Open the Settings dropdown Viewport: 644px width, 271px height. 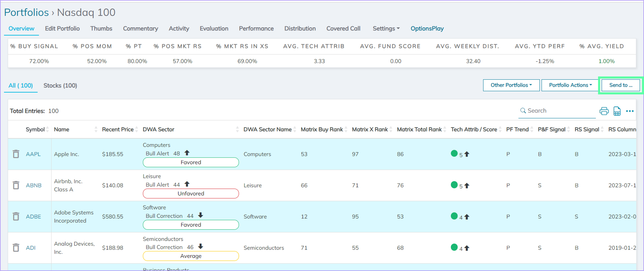coord(386,28)
